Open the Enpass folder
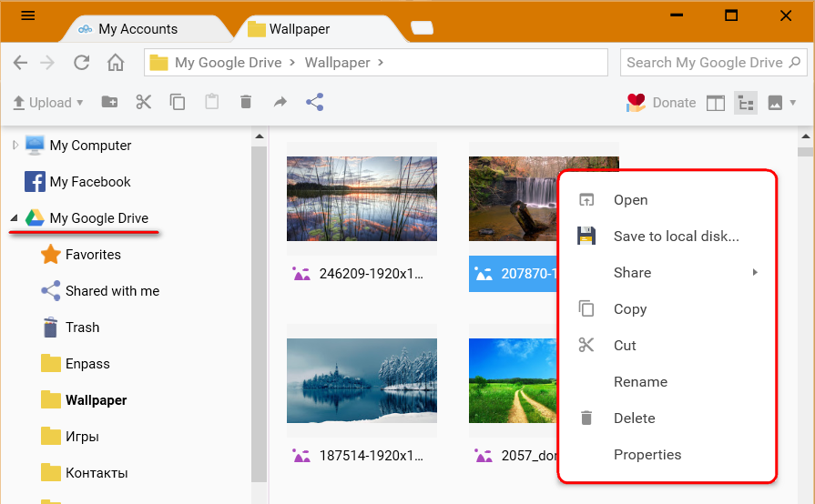Image resolution: width=815 pixels, height=504 pixels. 87,363
